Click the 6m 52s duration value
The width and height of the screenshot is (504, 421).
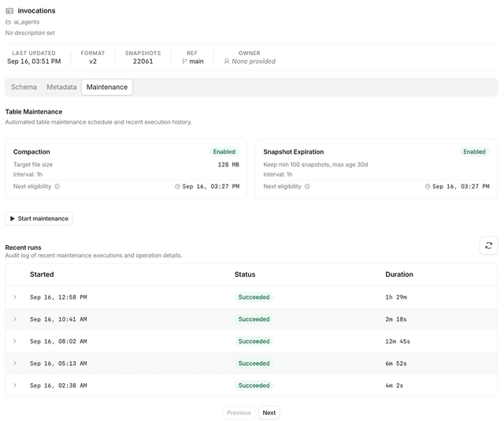396,363
